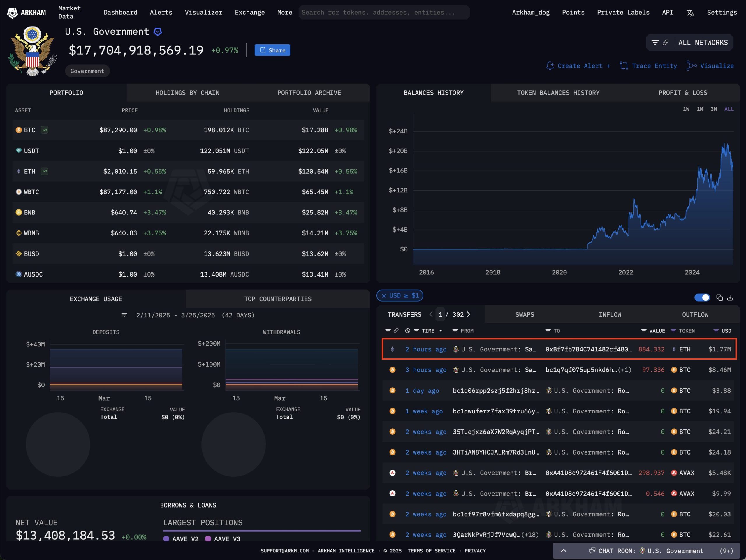
Task: Click the blue Share button
Action: [272, 50]
